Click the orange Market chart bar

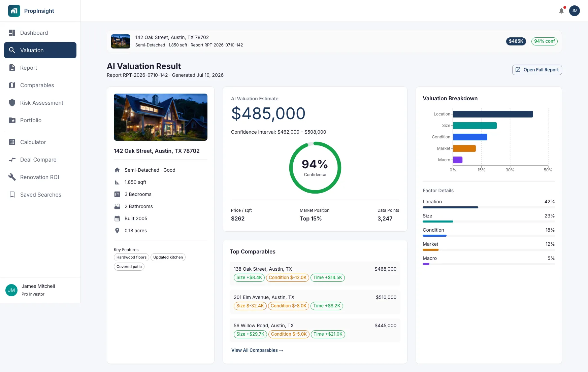click(x=464, y=148)
